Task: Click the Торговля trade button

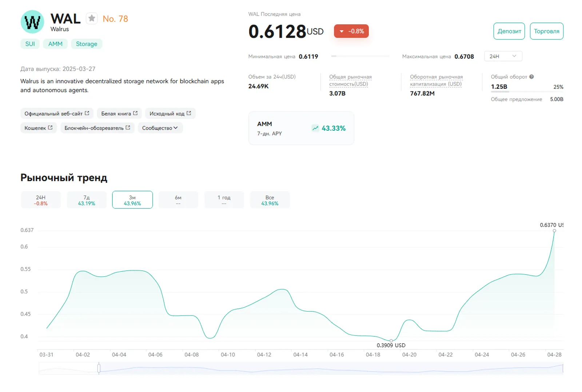Action: point(546,31)
